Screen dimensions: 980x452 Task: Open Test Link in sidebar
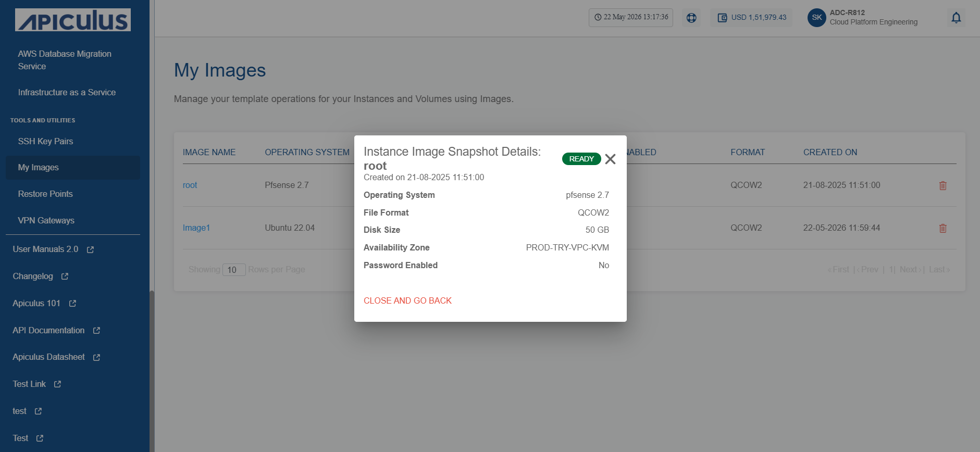(29, 384)
